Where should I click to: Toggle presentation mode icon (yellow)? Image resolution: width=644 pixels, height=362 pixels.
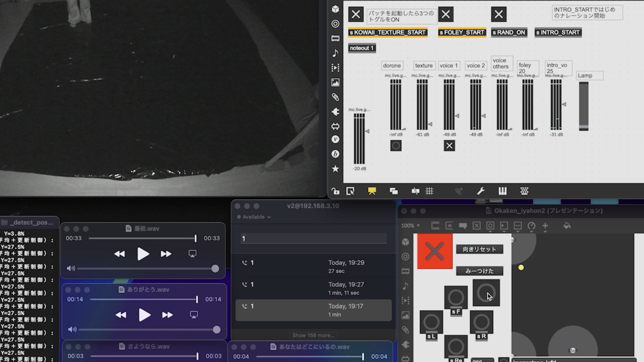pyautogui.click(x=372, y=191)
